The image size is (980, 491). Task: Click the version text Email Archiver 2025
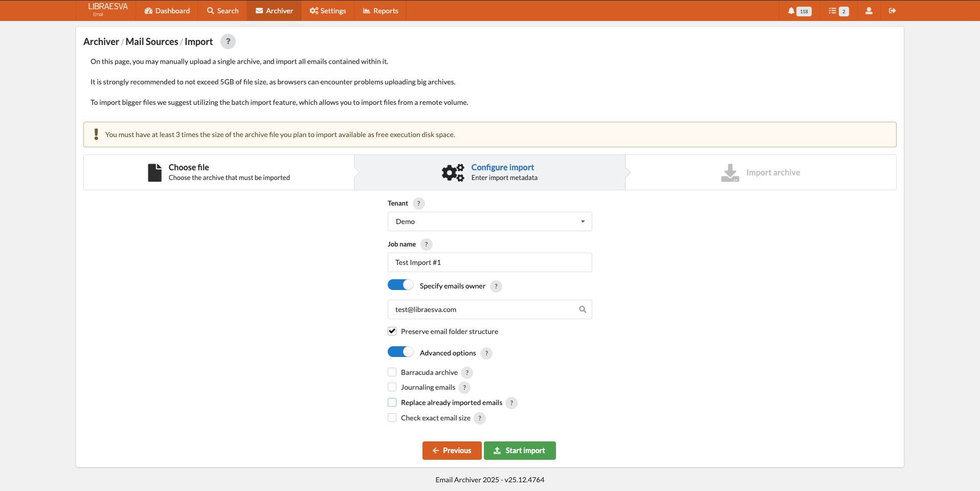490,480
